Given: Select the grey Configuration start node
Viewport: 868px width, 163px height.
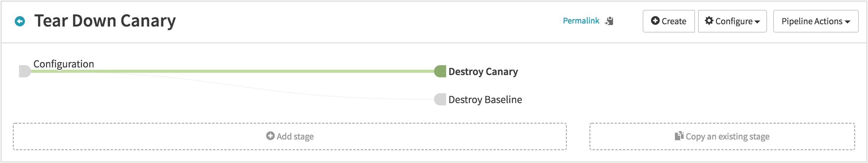Looking at the screenshot, I should coord(25,71).
